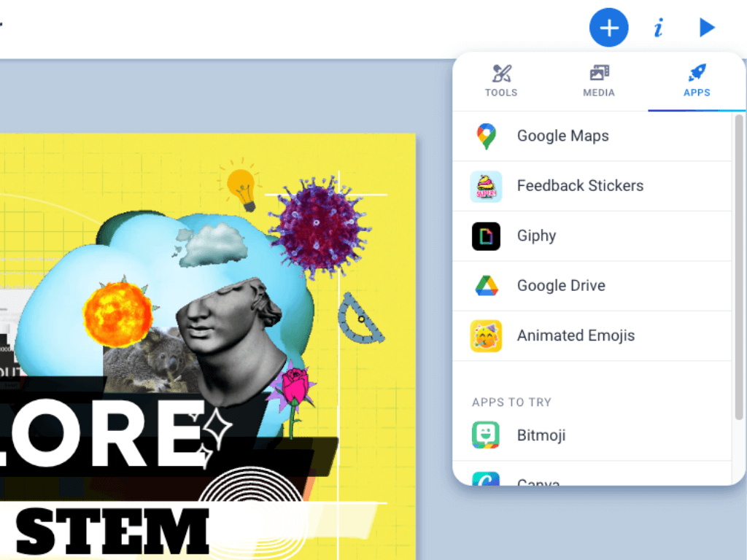Open the Google Maps app icon
The width and height of the screenshot is (747, 560).
486,136
